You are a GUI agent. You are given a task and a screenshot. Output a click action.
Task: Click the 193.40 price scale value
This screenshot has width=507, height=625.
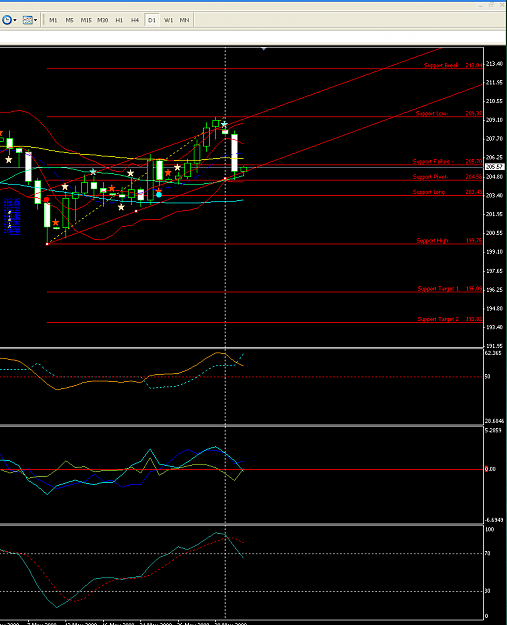494,327
